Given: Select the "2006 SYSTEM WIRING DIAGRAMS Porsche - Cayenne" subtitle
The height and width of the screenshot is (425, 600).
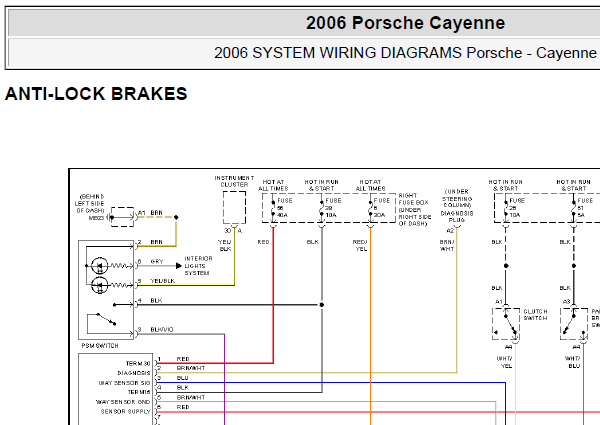Looking at the screenshot, I should [x=405, y=53].
